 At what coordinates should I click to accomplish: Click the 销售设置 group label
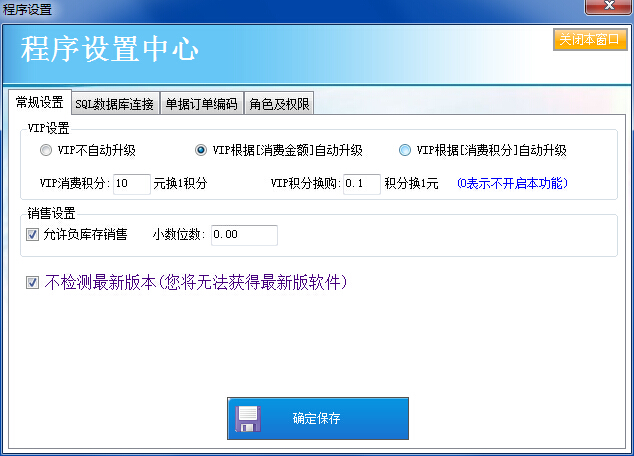(52, 213)
